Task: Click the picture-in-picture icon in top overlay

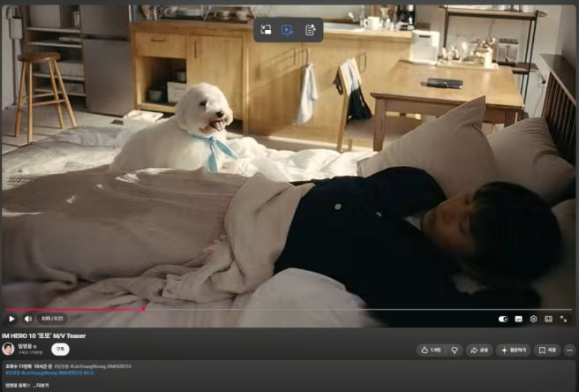Action: pos(266,30)
